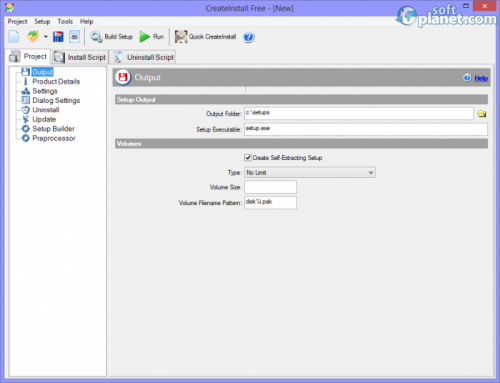The height and width of the screenshot is (383, 500).
Task: Click the Volume Filename Pattern field
Action: tap(270, 203)
